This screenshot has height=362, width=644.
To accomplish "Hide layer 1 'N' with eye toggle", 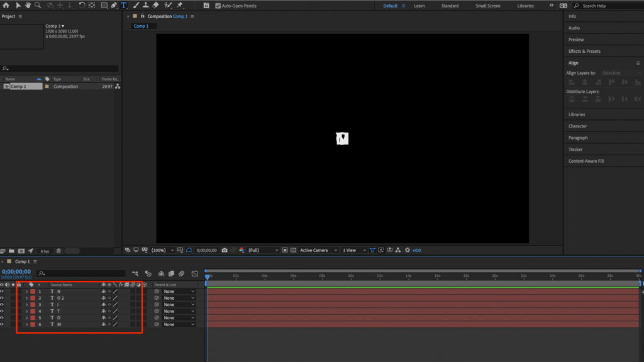I will [x=2, y=292].
